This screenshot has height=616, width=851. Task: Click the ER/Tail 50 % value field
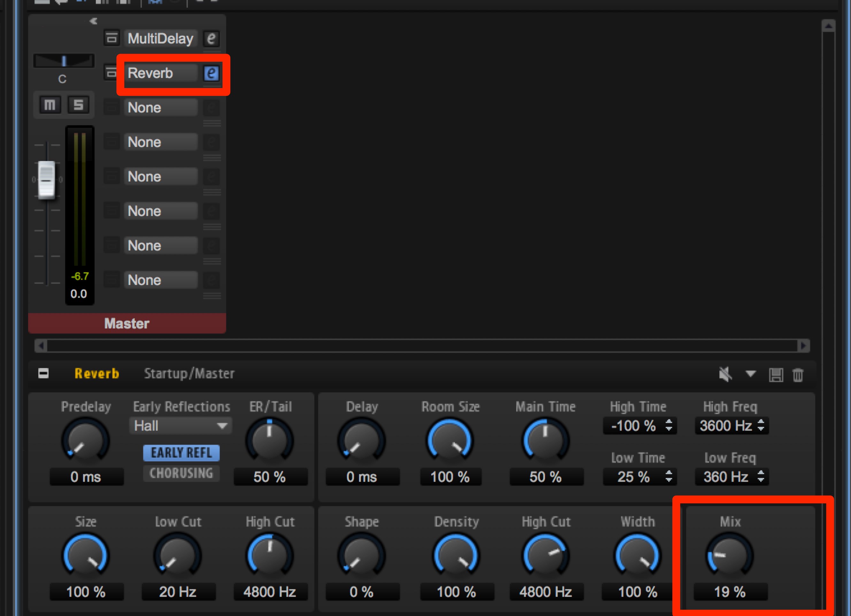(x=270, y=477)
